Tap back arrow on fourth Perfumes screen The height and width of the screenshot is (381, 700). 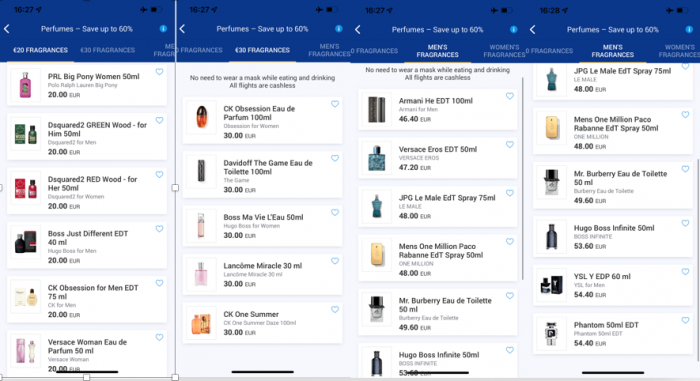tap(533, 29)
